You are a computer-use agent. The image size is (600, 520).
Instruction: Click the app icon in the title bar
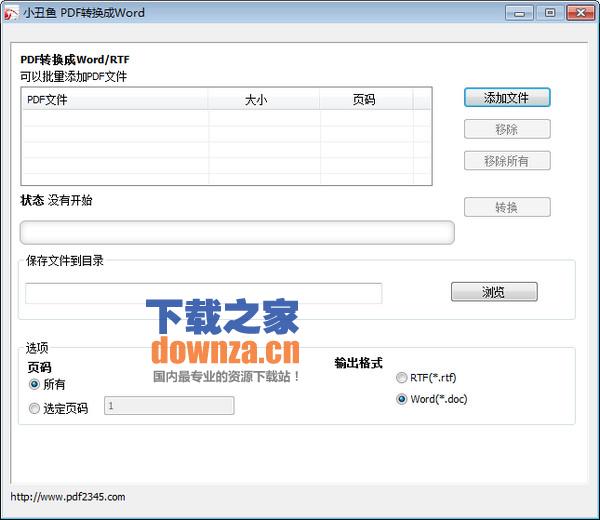point(11,13)
